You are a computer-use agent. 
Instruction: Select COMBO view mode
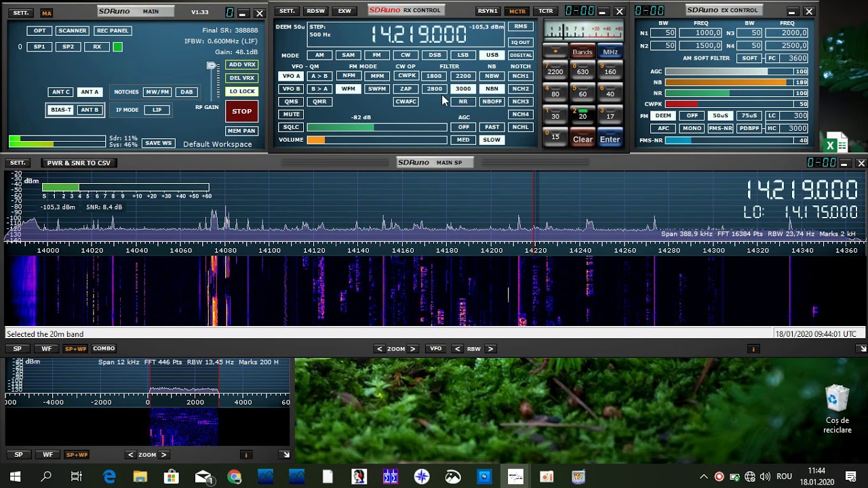[104, 348]
